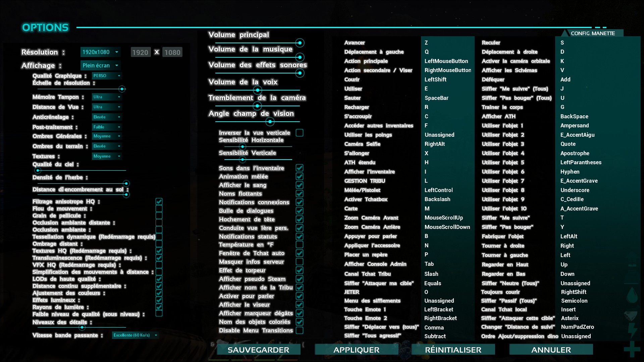Expand the Mémoire Tampon dropdown
Screen dimensions: 644x362
coord(107,97)
